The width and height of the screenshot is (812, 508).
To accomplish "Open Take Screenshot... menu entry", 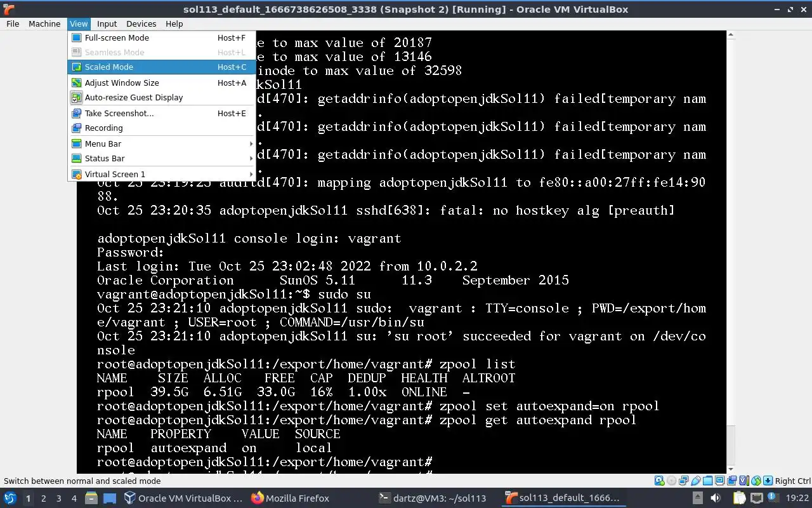I will [x=162, y=113].
